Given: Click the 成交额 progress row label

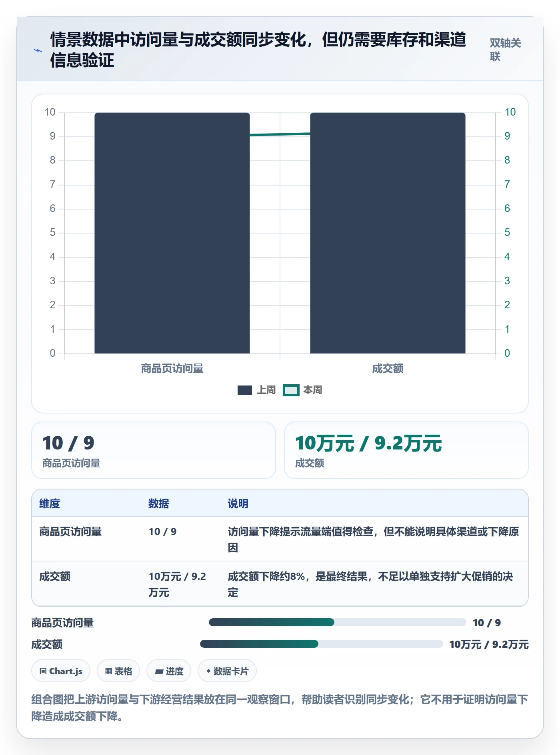Looking at the screenshot, I should click(x=47, y=644).
